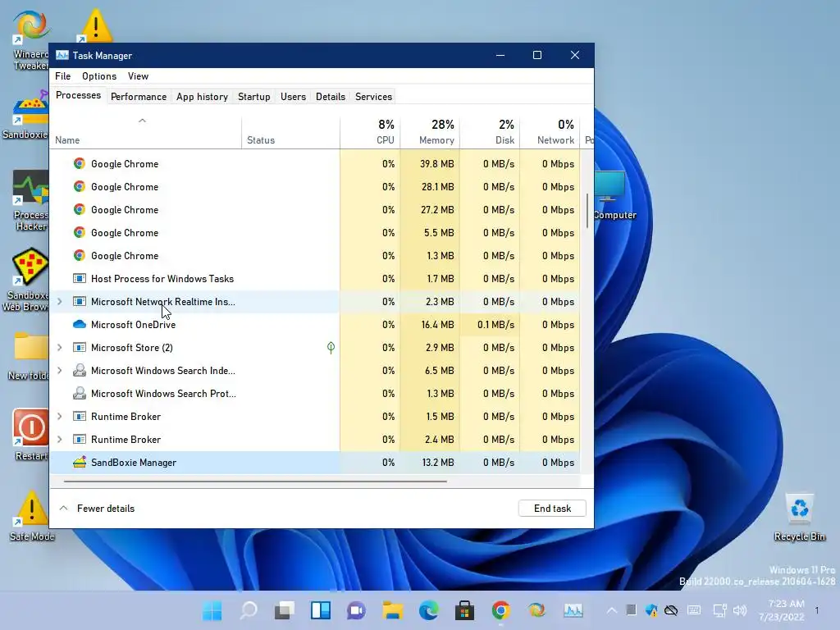Sort by the Network column header
The height and width of the screenshot is (630, 840).
pos(550,132)
